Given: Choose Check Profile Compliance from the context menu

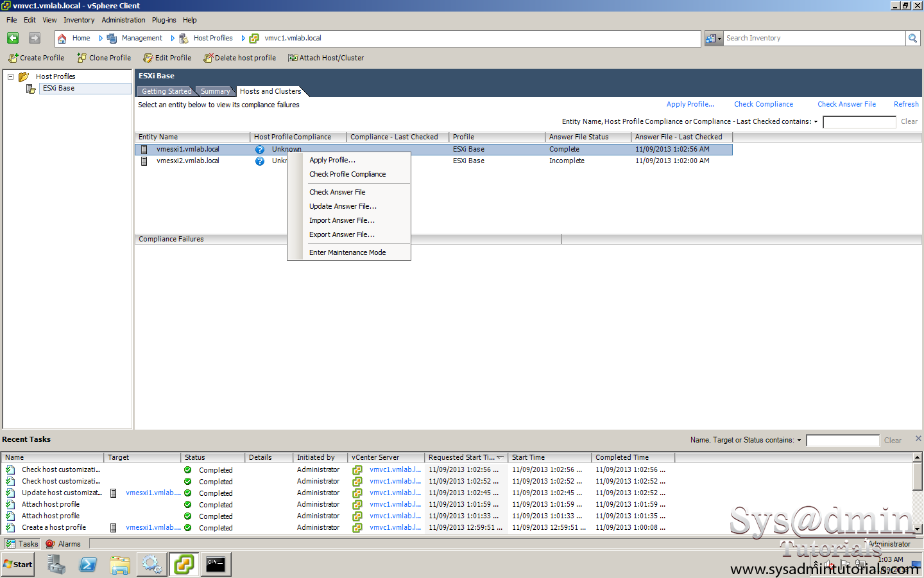Looking at the screenshot, I should [x=349, y=174].
